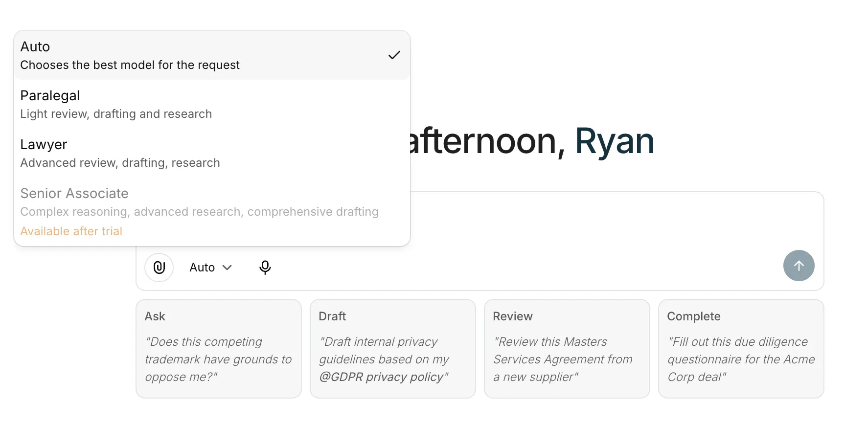Choose the Paralegal model option
This screenshot has width=868, height=448.
click(116, 104)
